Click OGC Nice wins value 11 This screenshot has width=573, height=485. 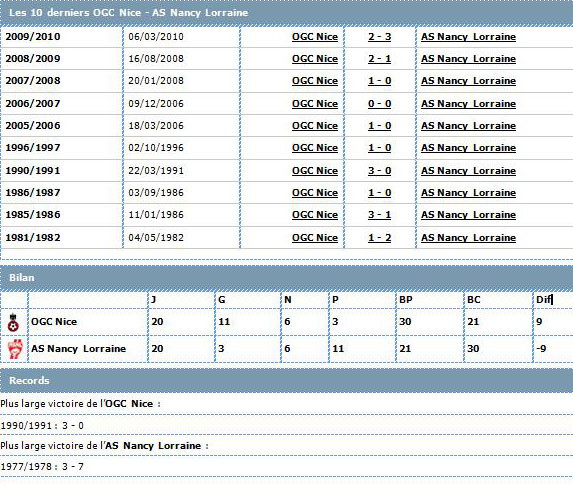(x=224, y=322)
